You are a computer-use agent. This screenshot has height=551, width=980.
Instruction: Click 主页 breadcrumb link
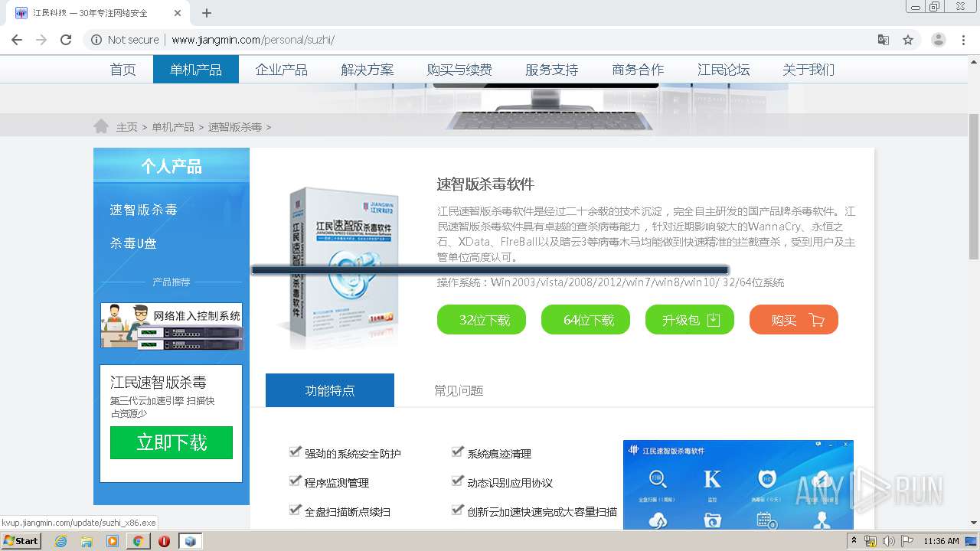tap(127, 127)
